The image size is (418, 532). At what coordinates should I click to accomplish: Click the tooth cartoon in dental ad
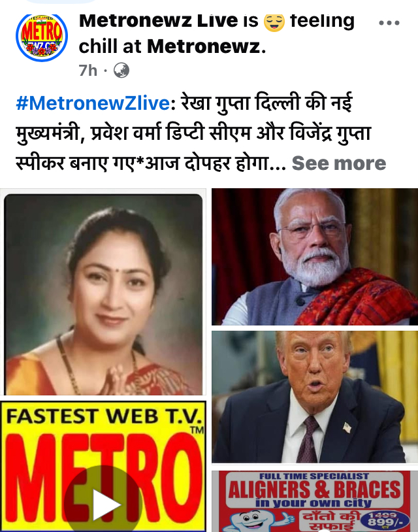[259, 521]
